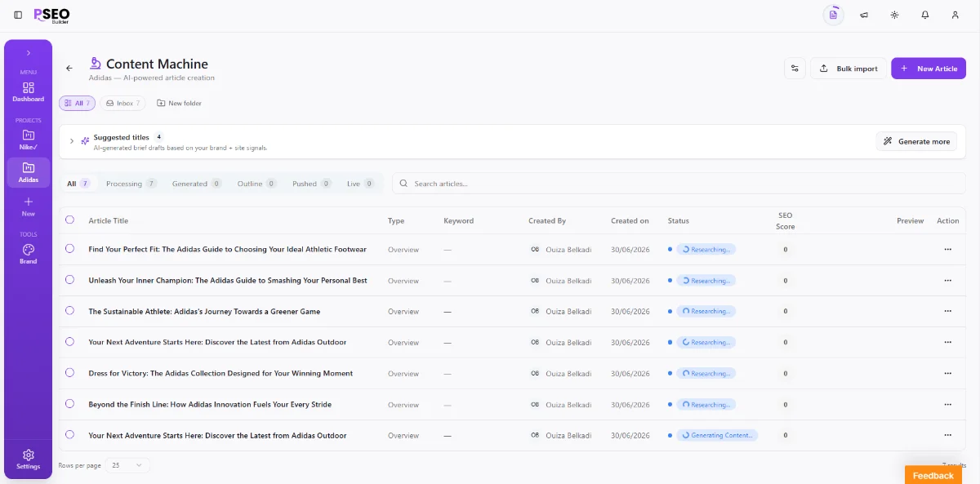Screen dimensions: 980x484
Task: Open actions menu for 'The Sustainable Athlete'
Action: point(947,311)
